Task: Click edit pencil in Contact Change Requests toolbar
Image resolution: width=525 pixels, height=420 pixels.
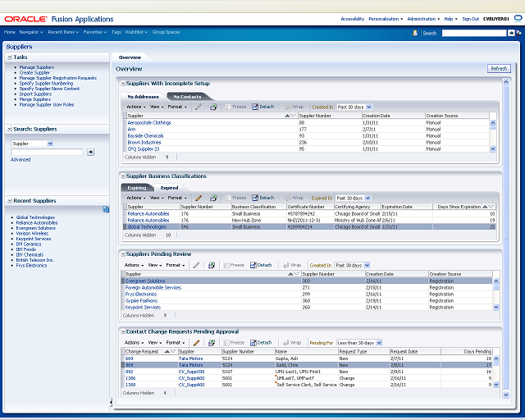Action: (x=197, y=343)
